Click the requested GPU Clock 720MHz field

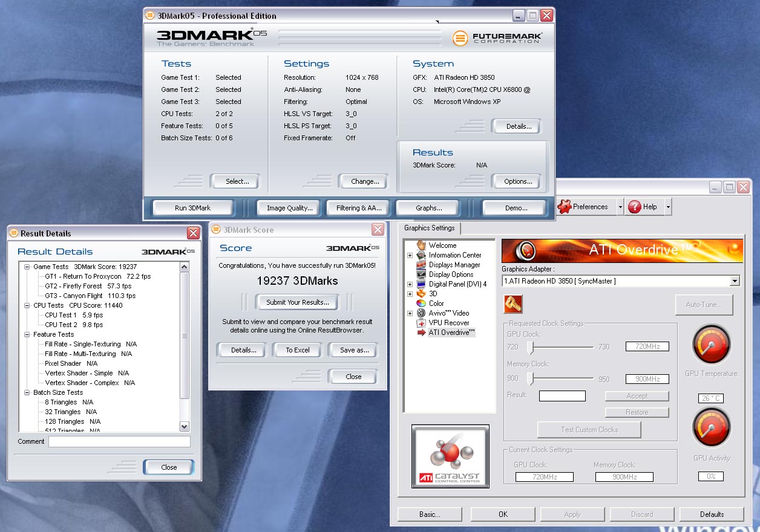(647, 346)
